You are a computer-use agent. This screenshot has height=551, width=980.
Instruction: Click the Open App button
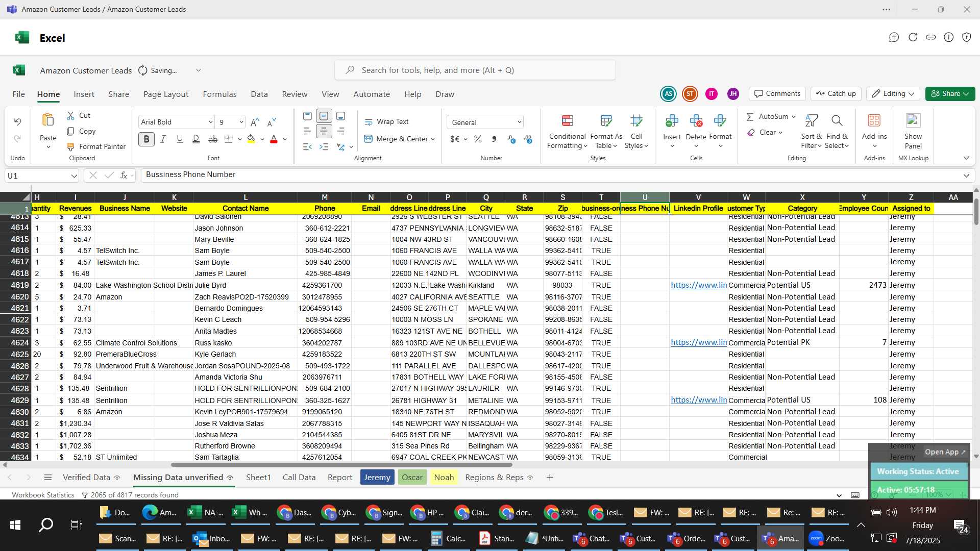[945, 452]
